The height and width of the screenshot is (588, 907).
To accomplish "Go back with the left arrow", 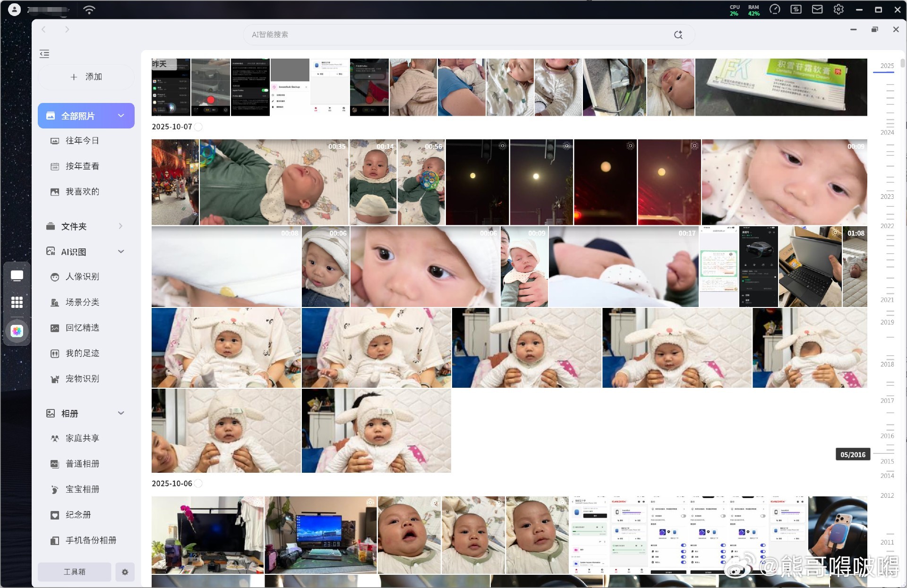I will (44, 29).
